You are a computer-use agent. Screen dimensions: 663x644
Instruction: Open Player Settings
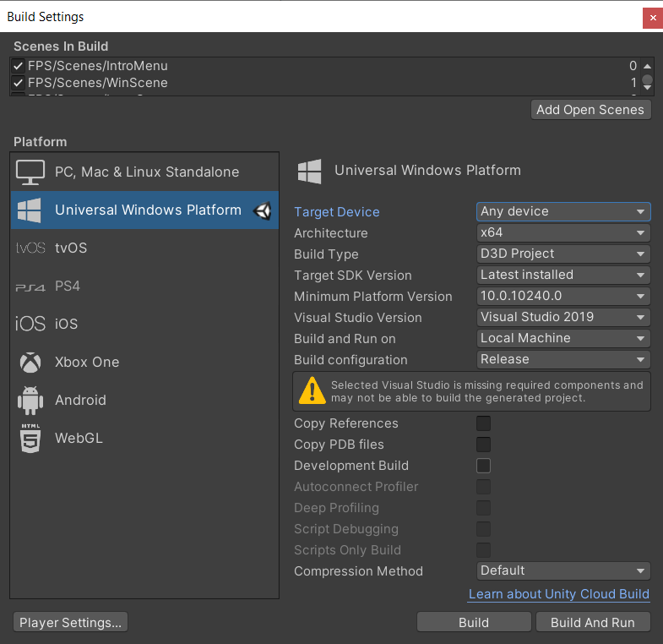[70, 622]
